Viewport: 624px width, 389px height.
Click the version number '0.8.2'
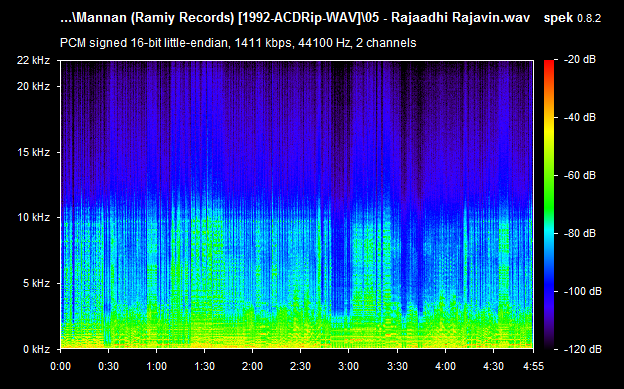tap(589, 18)
